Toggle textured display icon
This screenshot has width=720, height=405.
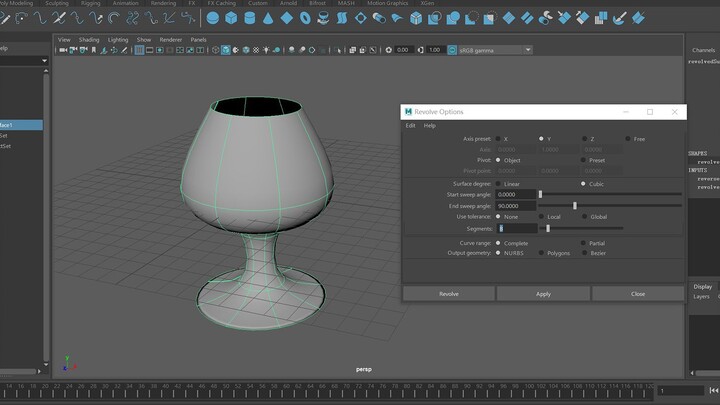(x=256, y=50)
